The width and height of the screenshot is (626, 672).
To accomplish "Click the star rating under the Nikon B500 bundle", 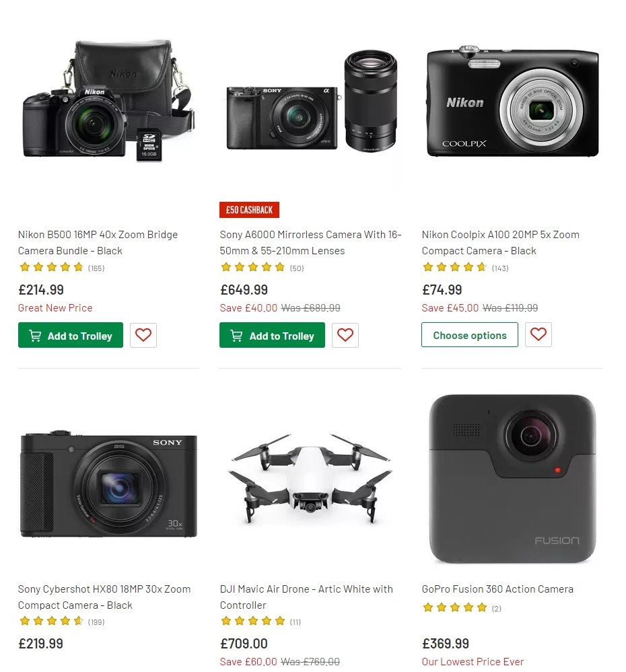I will pyautogui.click(x=52, y=267).
